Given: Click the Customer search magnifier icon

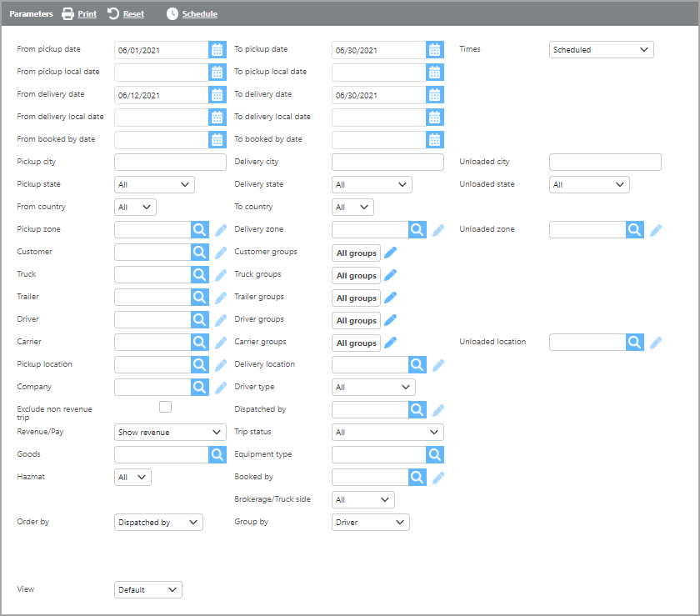Looking at the screenshot, I should click(x=200, y=253).
